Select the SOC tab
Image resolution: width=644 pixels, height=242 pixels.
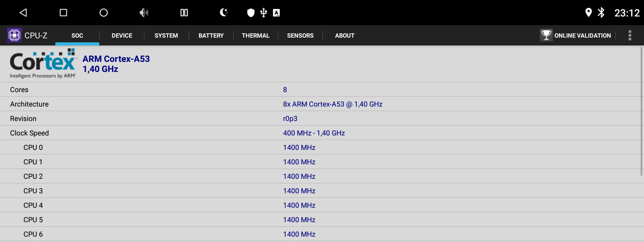[77, 36]
